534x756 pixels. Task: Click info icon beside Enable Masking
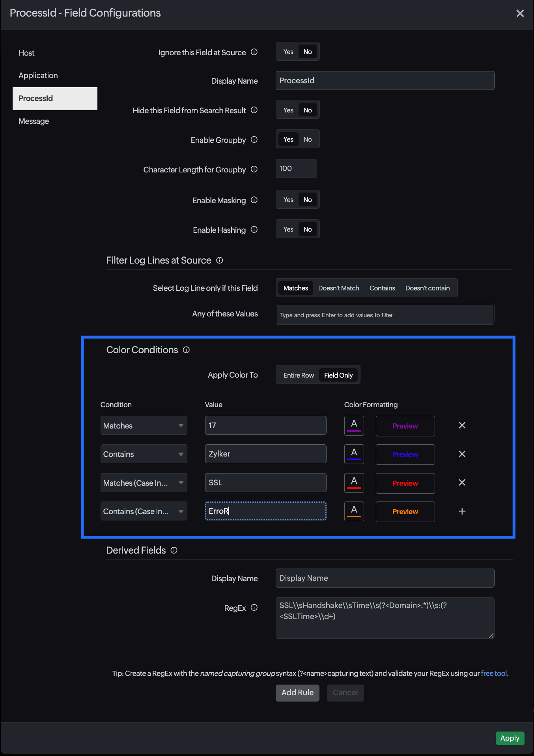coord(254,200)
